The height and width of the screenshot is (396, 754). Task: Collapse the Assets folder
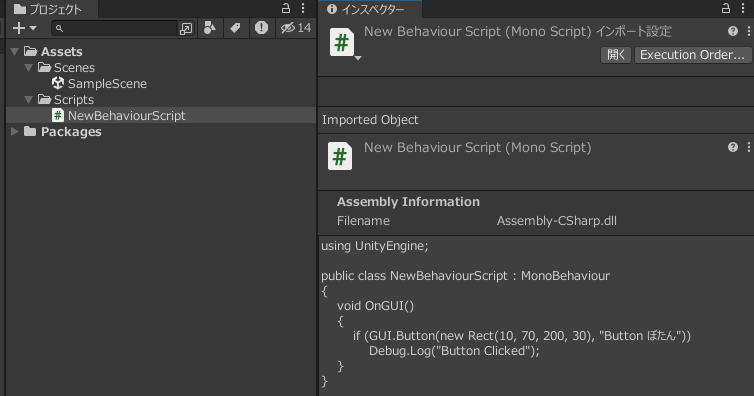coord(15,51)
